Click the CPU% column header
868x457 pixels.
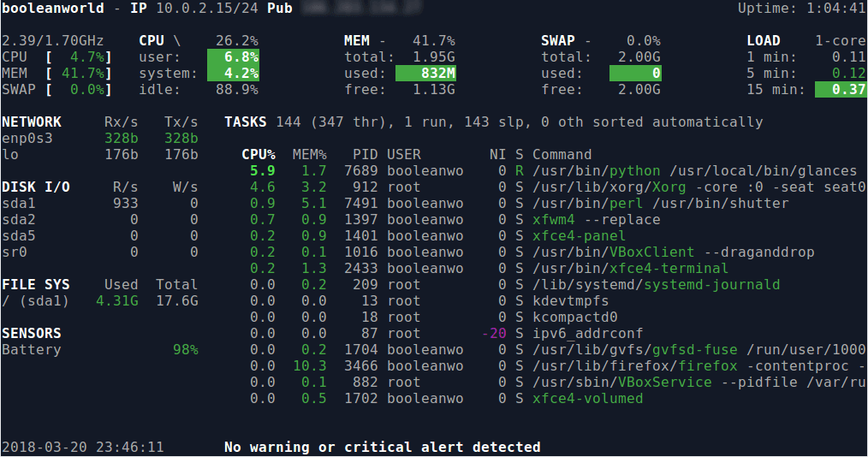(259, 154)
